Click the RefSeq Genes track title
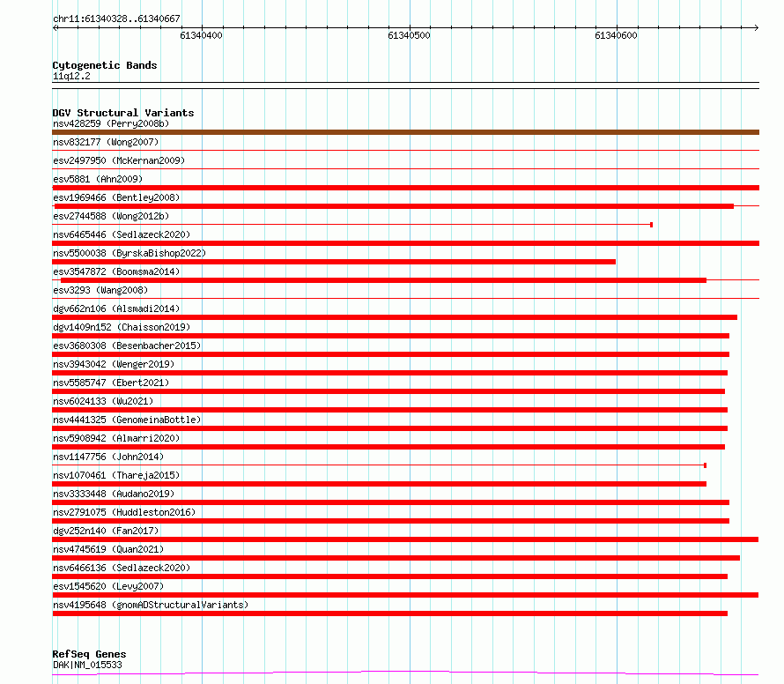The image size is (784, 684). [89, 654]
